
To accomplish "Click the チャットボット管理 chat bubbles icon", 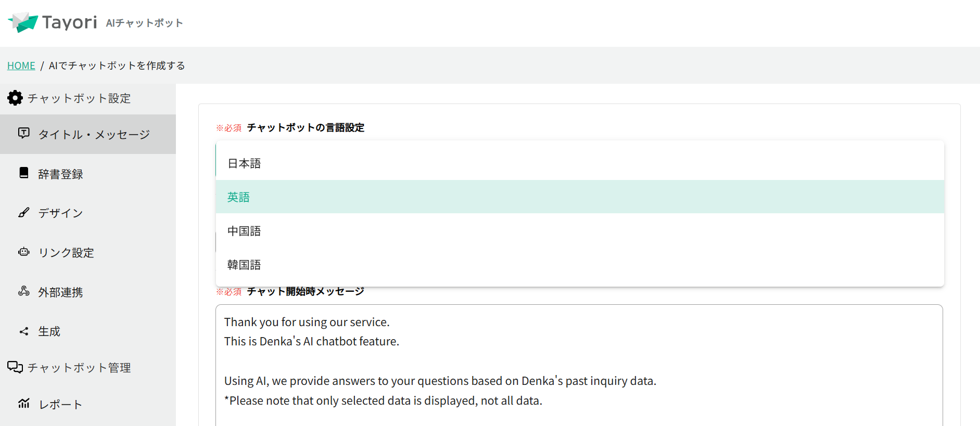I will pos(15,367).
